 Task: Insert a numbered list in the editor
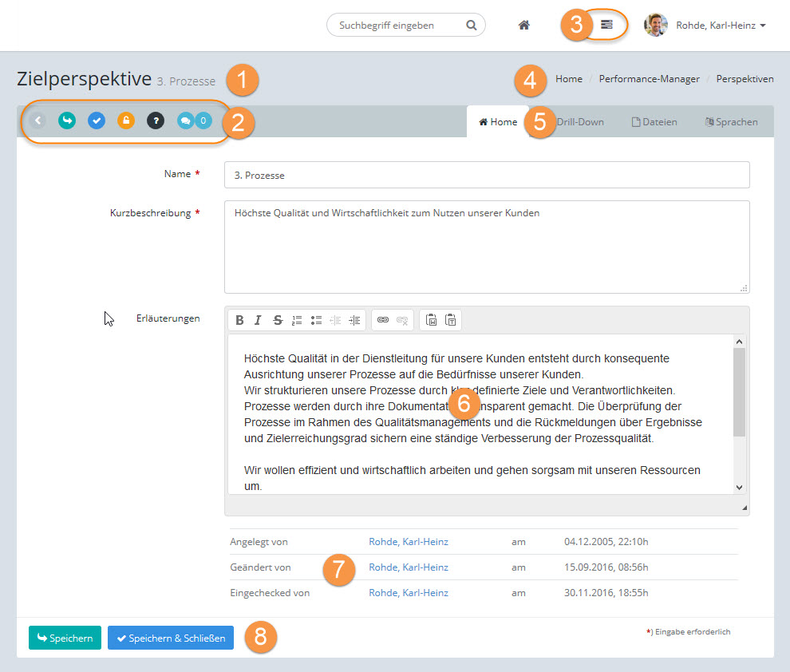click(x=297, y=320)
